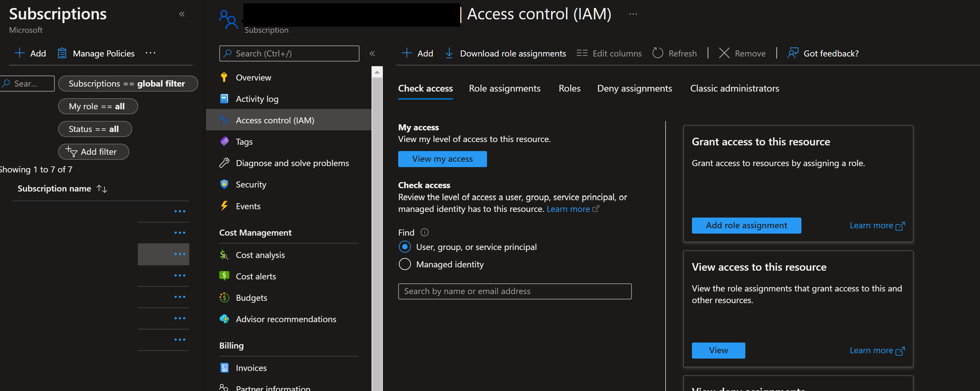Click View my access button
Viewport: 980px width, 391px height.
pyautogui.click(x=442, y=158)
